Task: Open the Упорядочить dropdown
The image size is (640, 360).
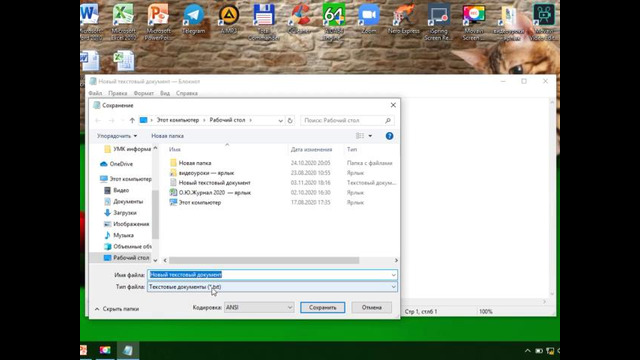Action: (x=117, y=136)
